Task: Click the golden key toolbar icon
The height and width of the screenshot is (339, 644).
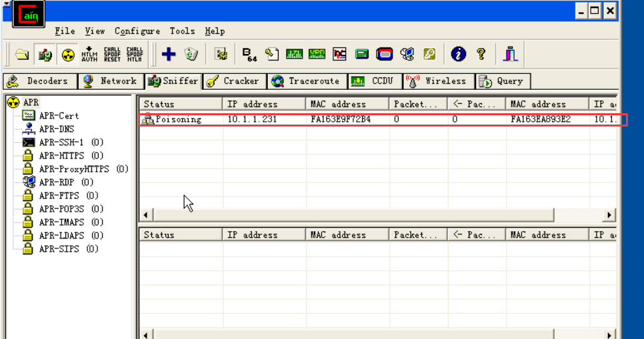Action: (x=429, y=54)
